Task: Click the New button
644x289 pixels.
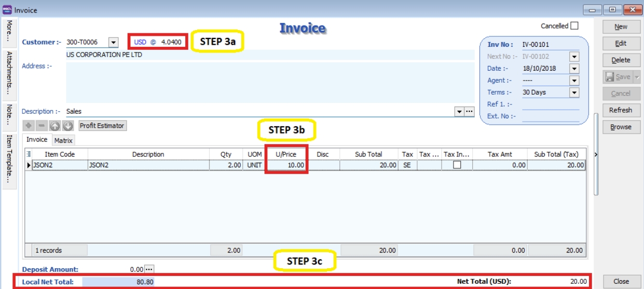Action: 621,27
